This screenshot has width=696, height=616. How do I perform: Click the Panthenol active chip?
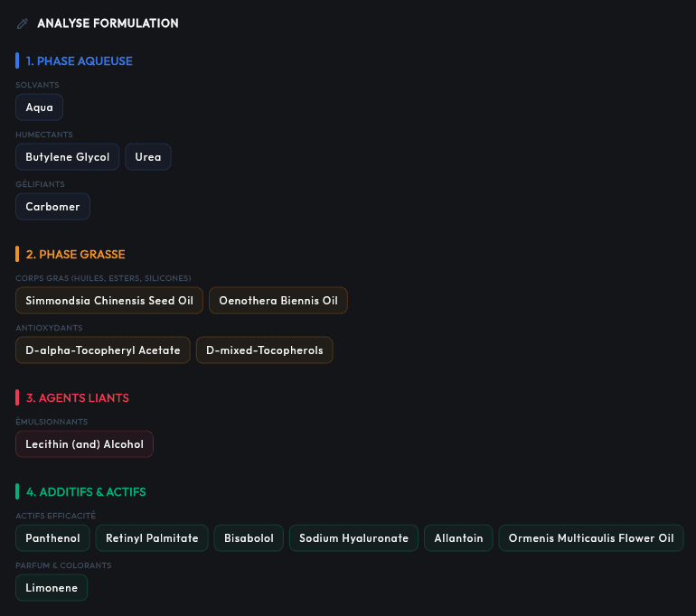point(52,538)
